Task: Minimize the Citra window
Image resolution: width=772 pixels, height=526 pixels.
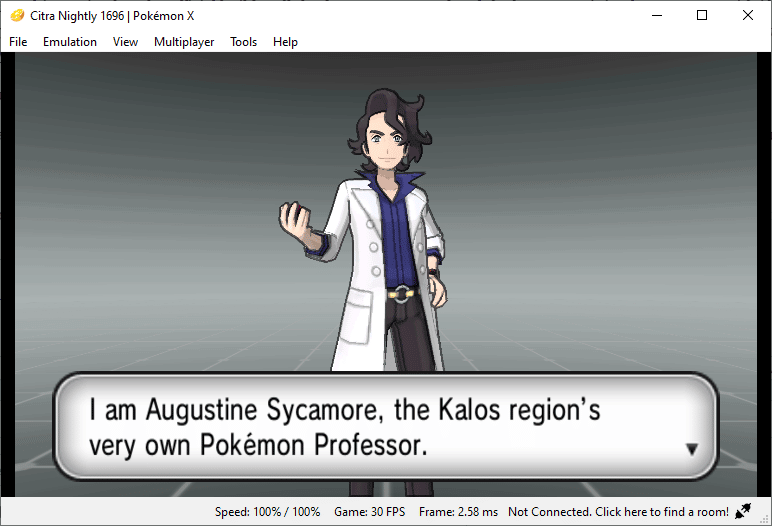Action: [x=657, y=15]
